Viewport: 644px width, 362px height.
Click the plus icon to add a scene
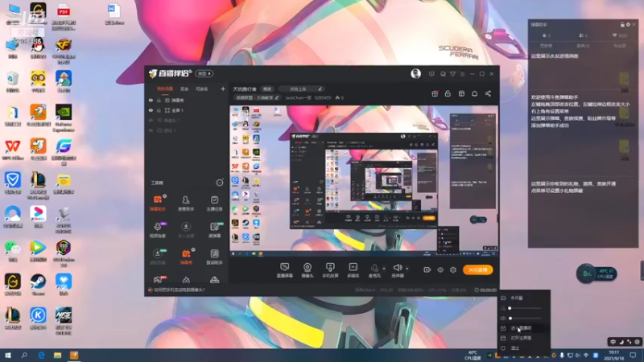click(223, 88)
